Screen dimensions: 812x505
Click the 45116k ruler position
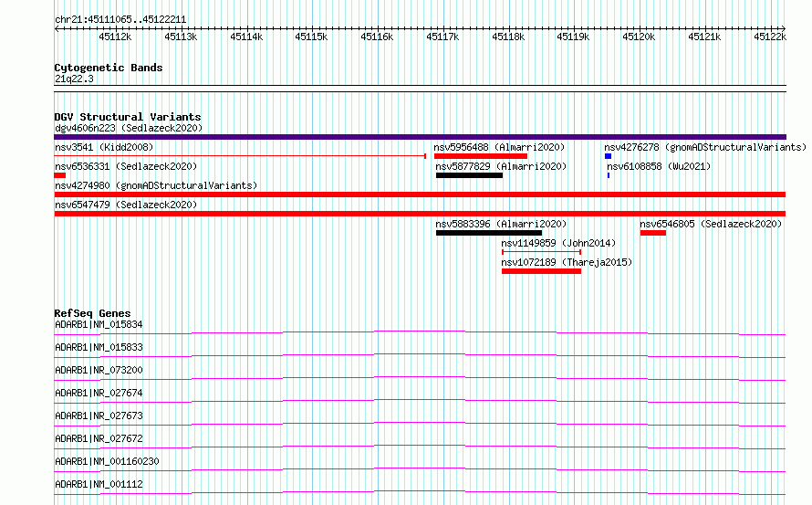pyautogui.click(x=377, y=37)
